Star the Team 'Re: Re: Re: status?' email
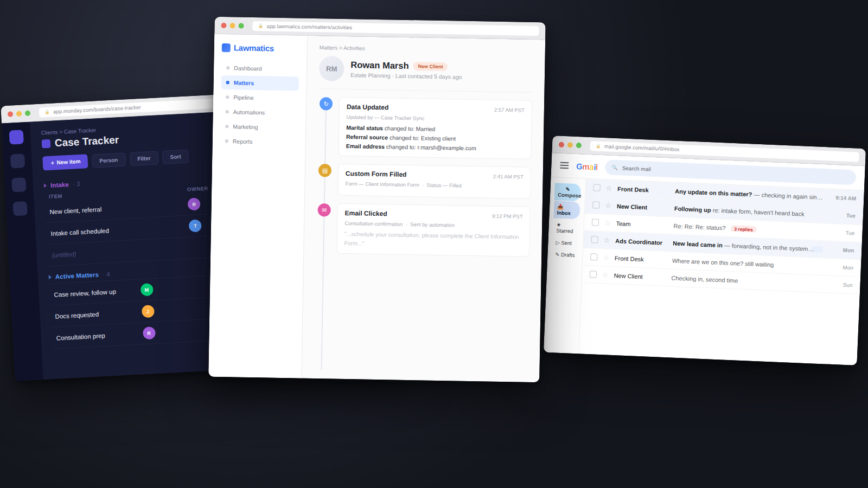This screenshot has height=488, width=868. coord(608,223)
